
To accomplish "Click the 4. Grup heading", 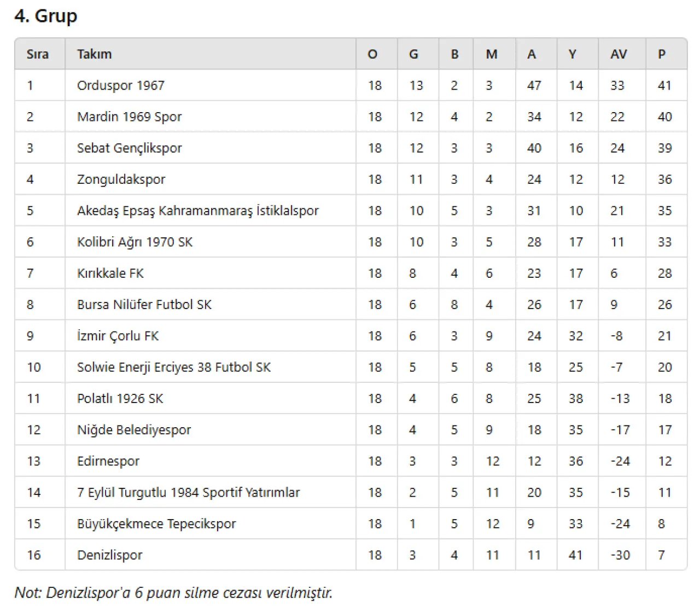I will [x=46, y=16].
